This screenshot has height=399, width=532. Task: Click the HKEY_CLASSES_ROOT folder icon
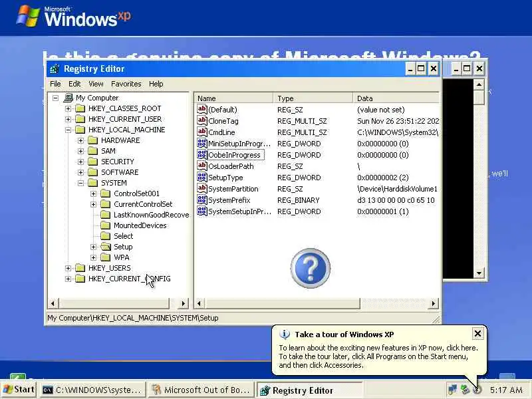pyautogui.click(x=80, y=108)
